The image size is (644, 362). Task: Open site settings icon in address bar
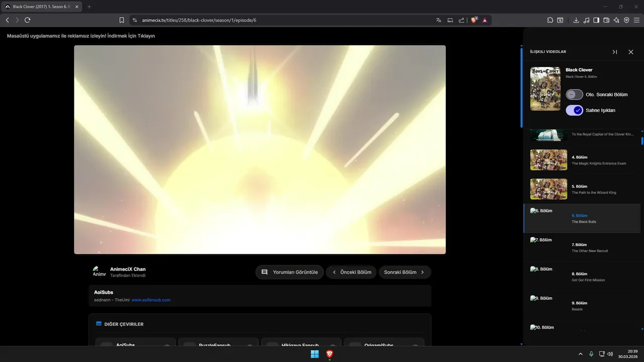coord(135,20)
